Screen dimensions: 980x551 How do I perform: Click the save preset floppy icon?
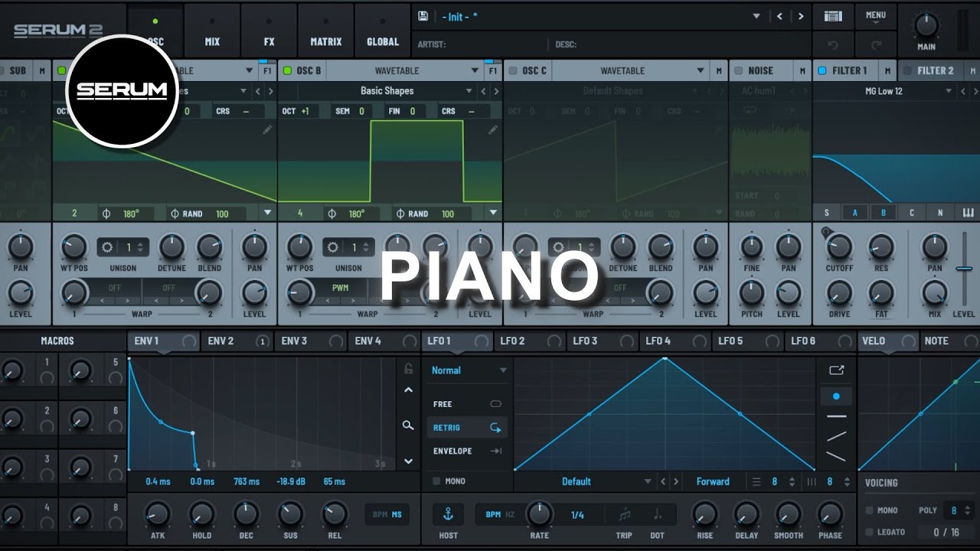(423, 16)
